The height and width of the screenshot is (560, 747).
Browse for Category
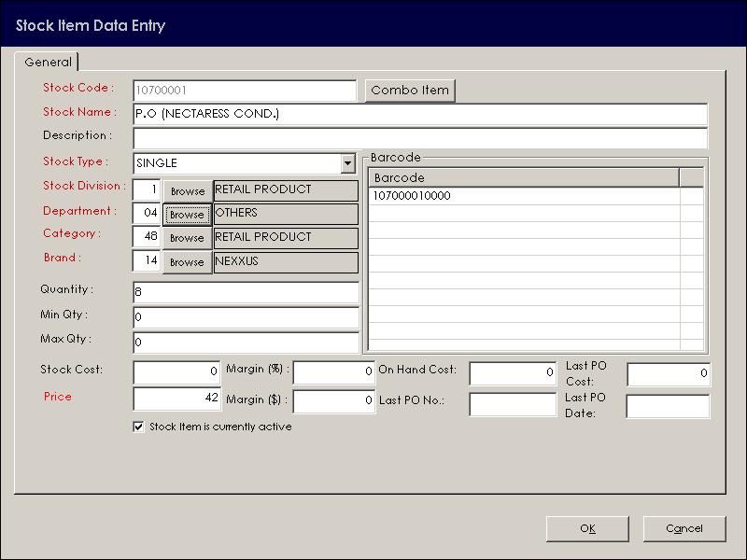(188, 238)
